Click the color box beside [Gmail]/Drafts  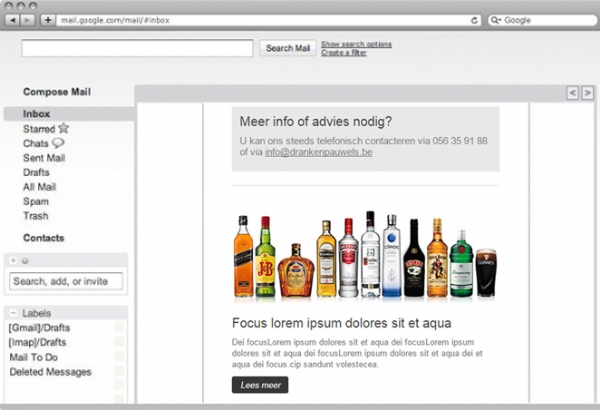click(x=119, y=327)
